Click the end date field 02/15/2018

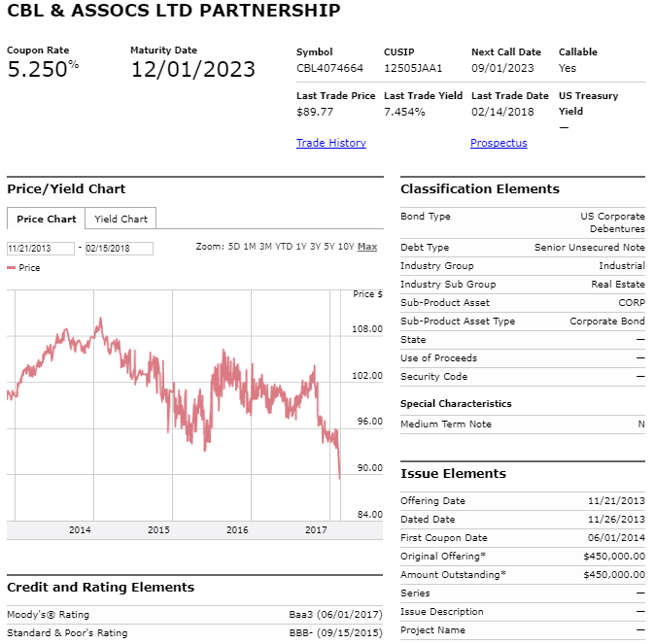(120, 249)
